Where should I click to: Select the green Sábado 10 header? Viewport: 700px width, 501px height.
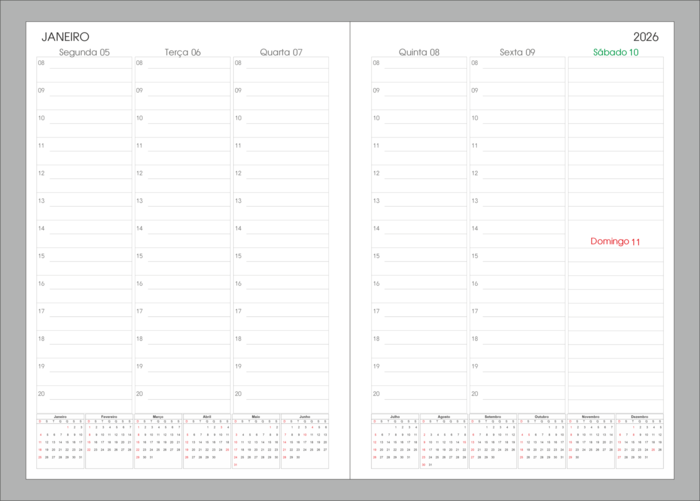[x=616, y=52]
